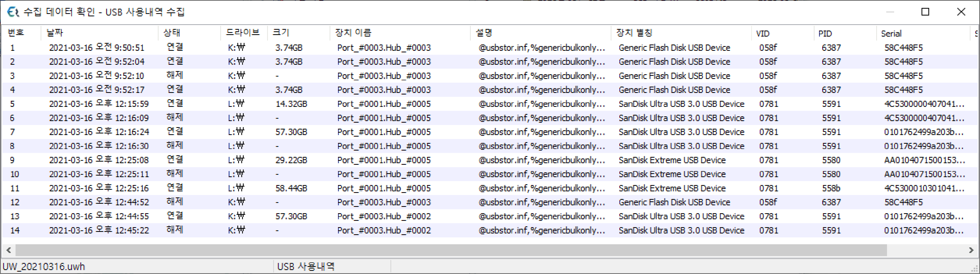The width and height of the screenshot is (980, 274).
Task: Click size cell 58.44GB
Action: pyautogui.click(x=291, y=188)
